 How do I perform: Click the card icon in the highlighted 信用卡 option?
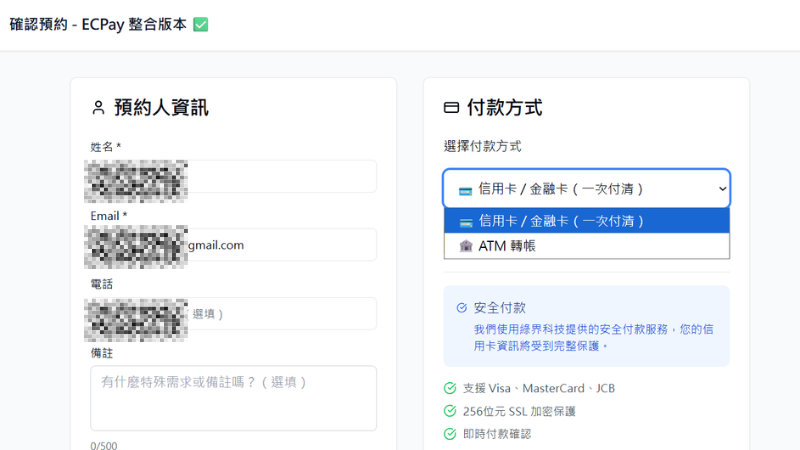[x=466, y=222]
